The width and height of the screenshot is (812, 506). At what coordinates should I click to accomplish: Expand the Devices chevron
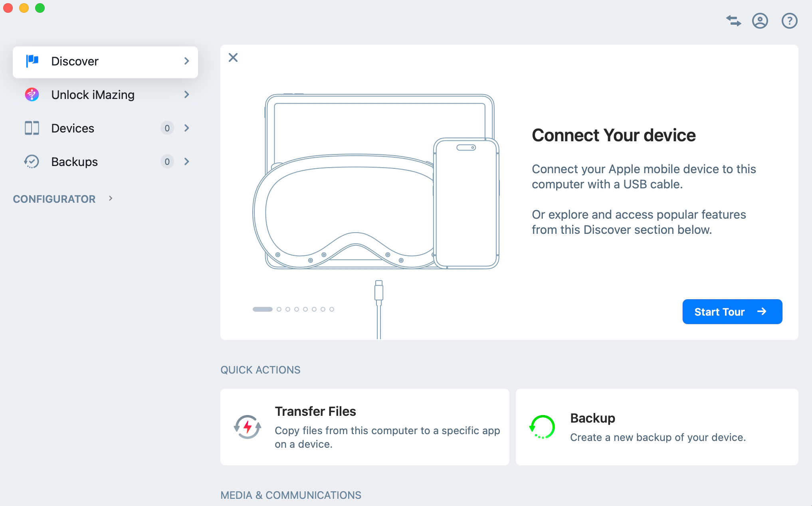point(186,128)
